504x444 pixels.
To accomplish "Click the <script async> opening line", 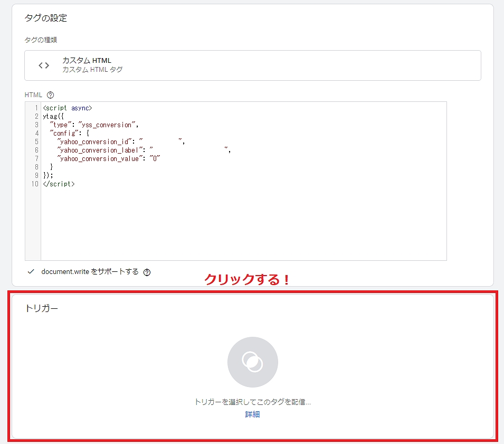I will point(68,108).
